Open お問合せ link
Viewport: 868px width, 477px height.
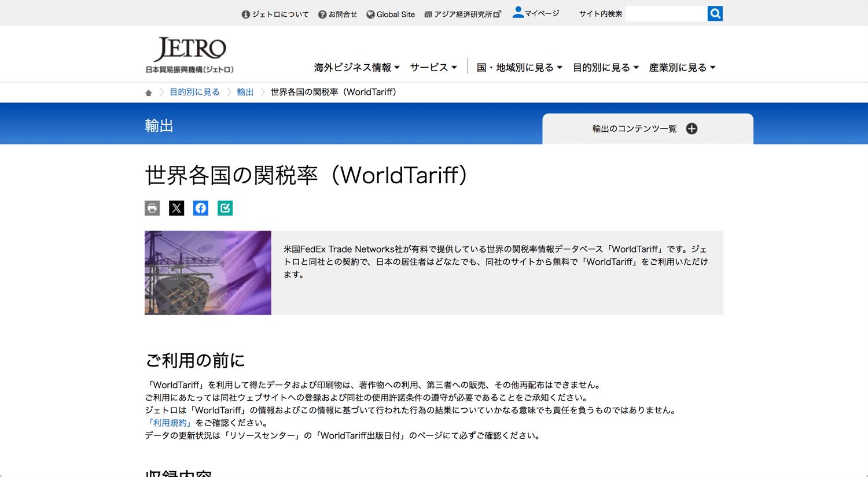coord(338,14)
